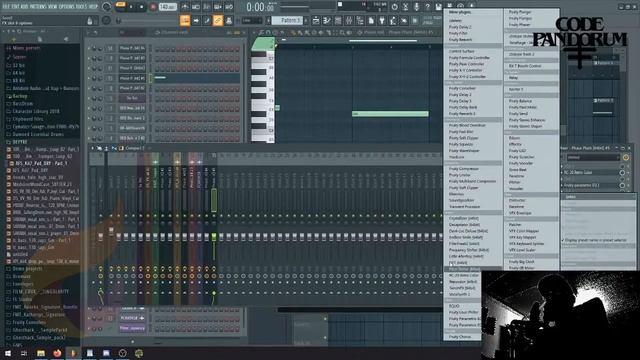
Task: Click the 0:00 time display
Action: click(x=260, y=7)
